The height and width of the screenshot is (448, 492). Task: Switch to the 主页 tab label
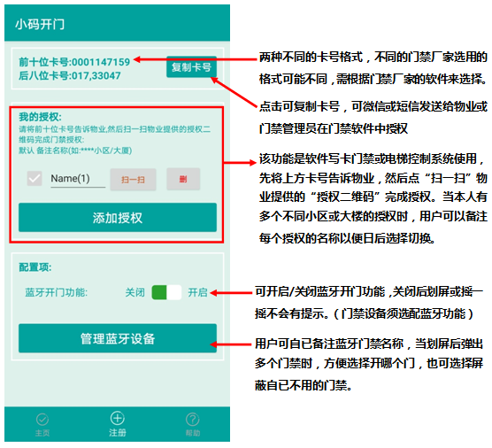point(42,433)
